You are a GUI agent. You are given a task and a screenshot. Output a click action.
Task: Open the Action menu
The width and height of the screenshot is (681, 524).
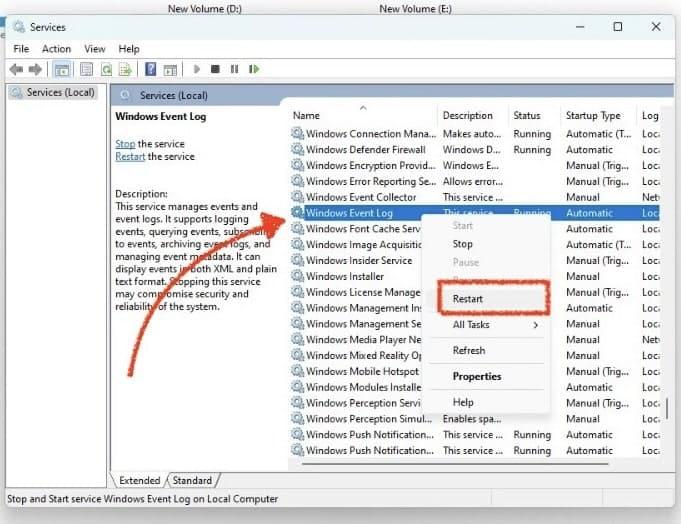(x=56, y=49)
